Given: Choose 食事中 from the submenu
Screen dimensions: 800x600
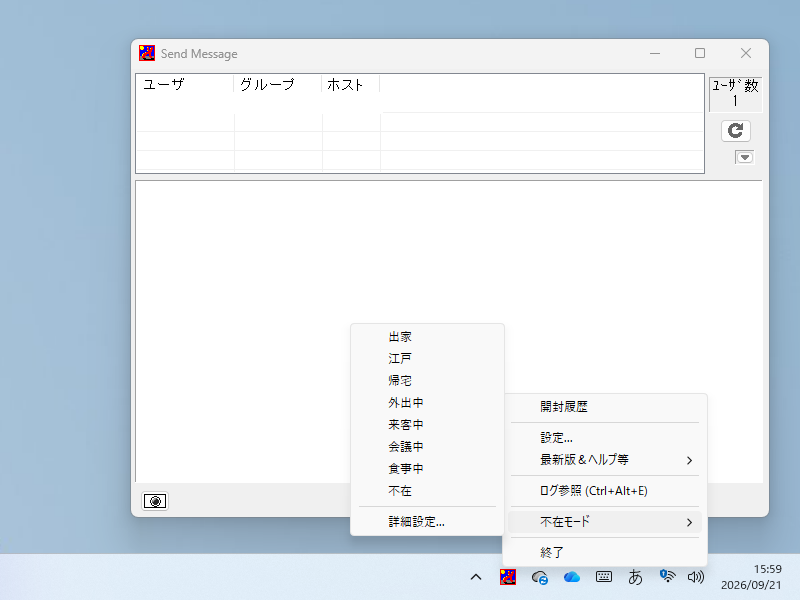Looking at the screenshot, I should [x=428, y=468].
